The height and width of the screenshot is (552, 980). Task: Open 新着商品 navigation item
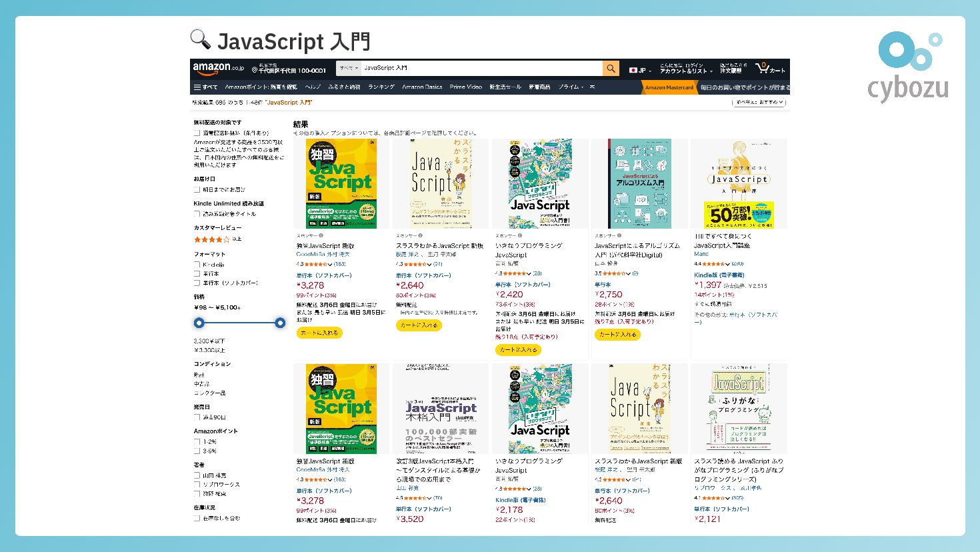(x=540, y=87)
